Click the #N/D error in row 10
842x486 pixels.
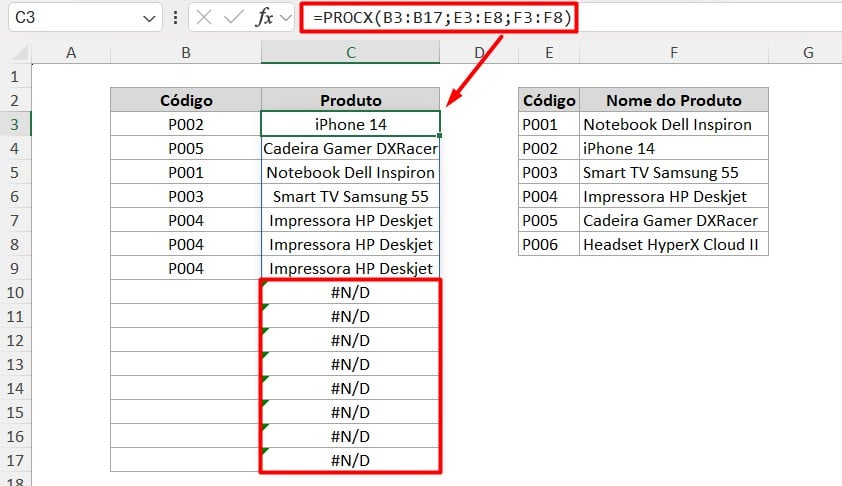tap(350, 292)
